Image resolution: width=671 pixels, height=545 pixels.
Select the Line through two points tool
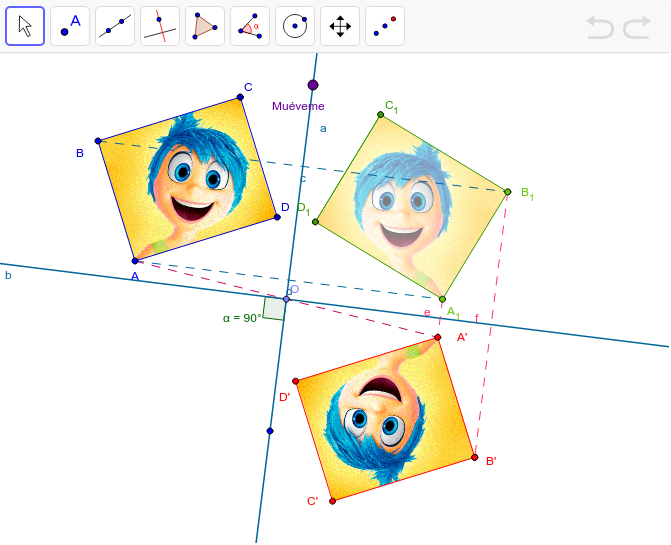tap(115, 26)
